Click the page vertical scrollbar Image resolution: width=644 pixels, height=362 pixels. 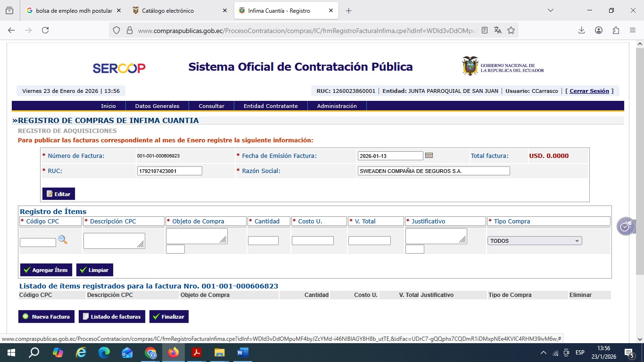(640, 160)
